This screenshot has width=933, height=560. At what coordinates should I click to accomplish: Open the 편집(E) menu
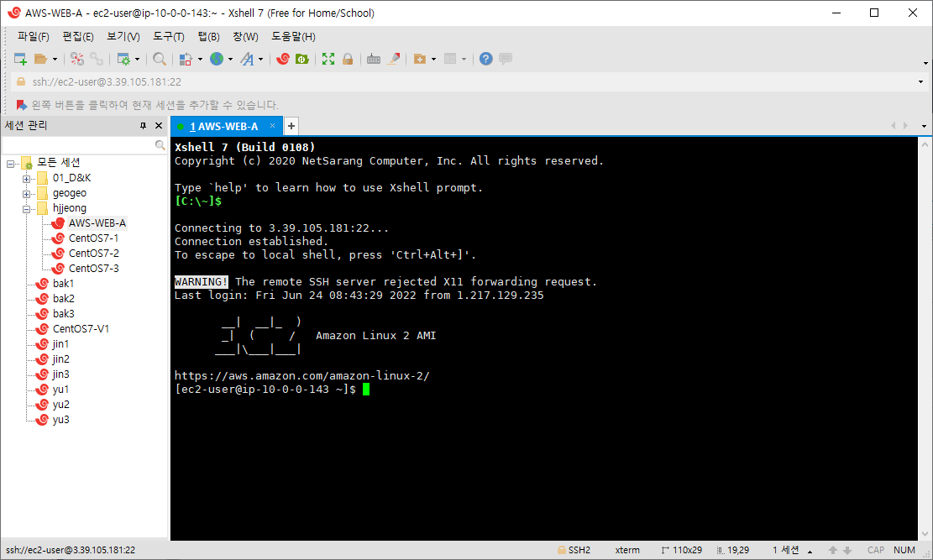tap(78, 37)
